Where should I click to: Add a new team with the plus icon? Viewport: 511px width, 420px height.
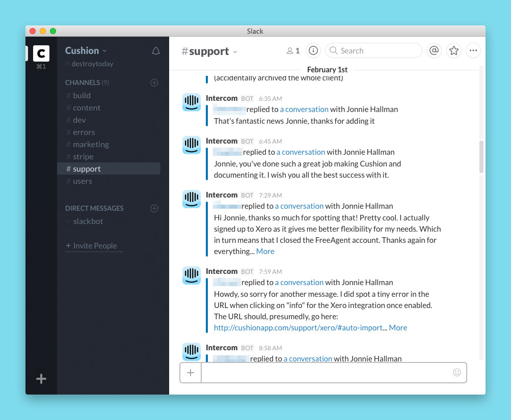pos(41,379)
